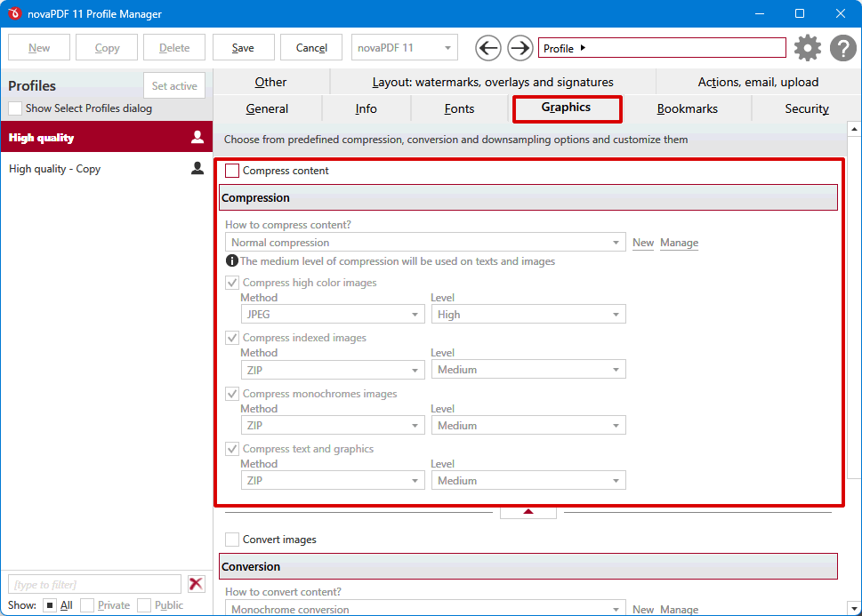Click Manage link beside compression preset
This screenshot has width=862, height=616.
pyautogui.click(x=679, y=243)
